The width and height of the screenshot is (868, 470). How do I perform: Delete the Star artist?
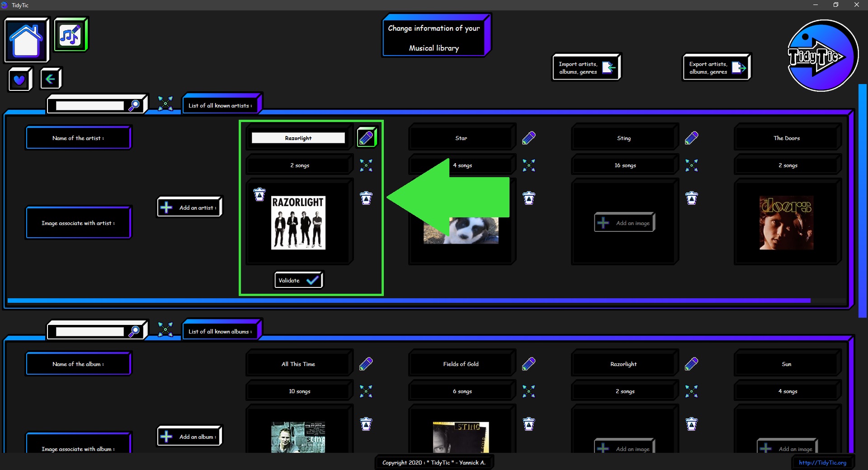pyautogui.click(x=528, y=198)
